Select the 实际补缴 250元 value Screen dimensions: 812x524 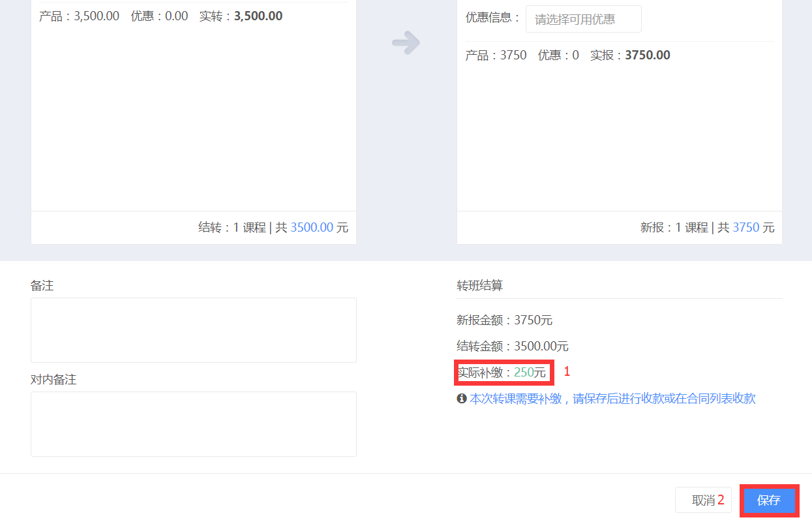(530, 373)
